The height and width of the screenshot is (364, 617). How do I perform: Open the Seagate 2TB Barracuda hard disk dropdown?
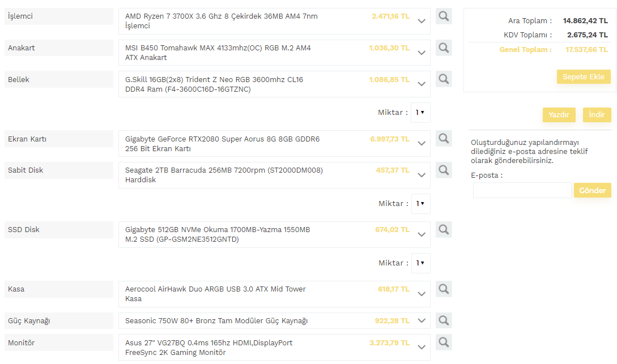tap(274, 175)
